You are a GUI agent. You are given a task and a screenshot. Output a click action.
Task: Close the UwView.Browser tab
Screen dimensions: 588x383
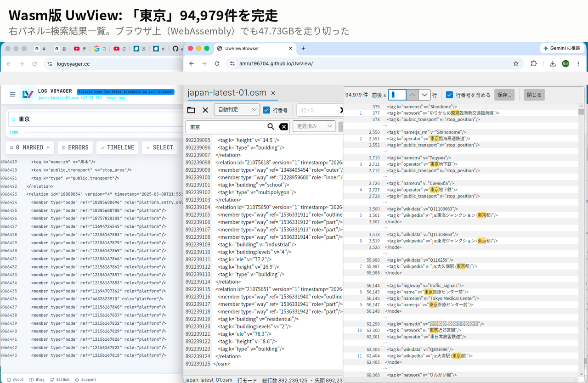point(290,48)
